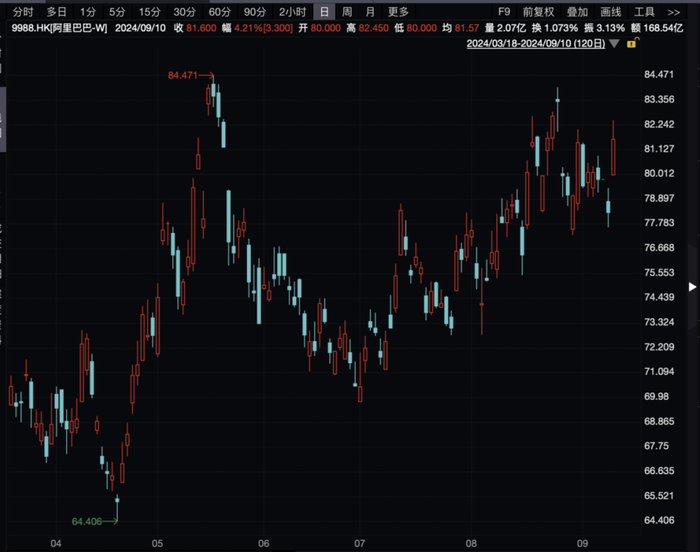Click the 幅 4.21%[3.300] change value
The height and width of the screenshot is (552, 700).
pyautogui.click(x=257, y=28)
